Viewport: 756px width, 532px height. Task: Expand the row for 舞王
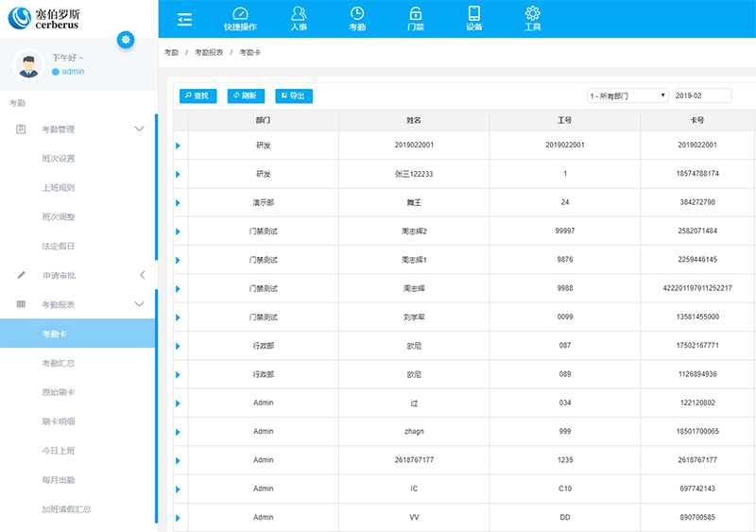[x=178, y=203]
